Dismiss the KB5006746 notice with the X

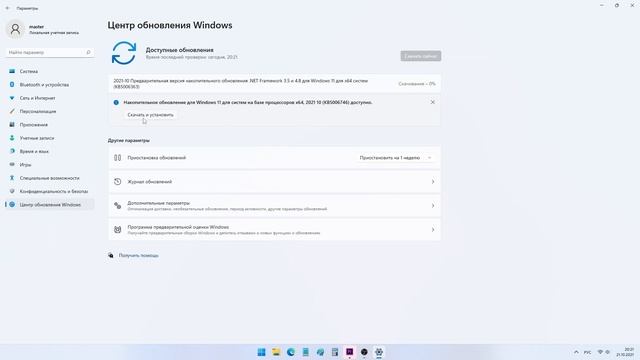point(433,102)
